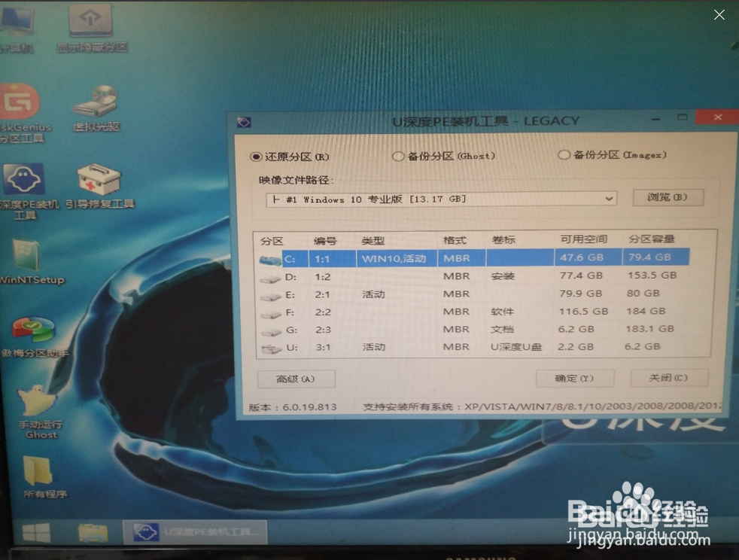Click the drive icon of the F: partition row
739x560 pixels.
point(272,314)
